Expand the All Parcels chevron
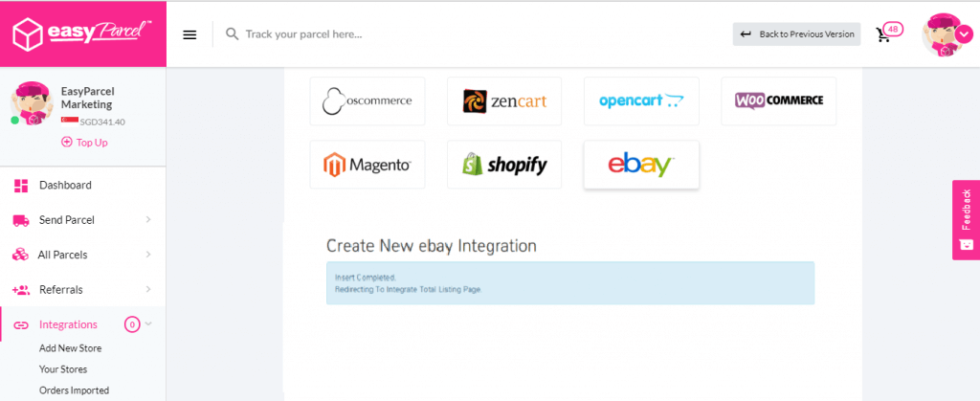 [148, 255]
